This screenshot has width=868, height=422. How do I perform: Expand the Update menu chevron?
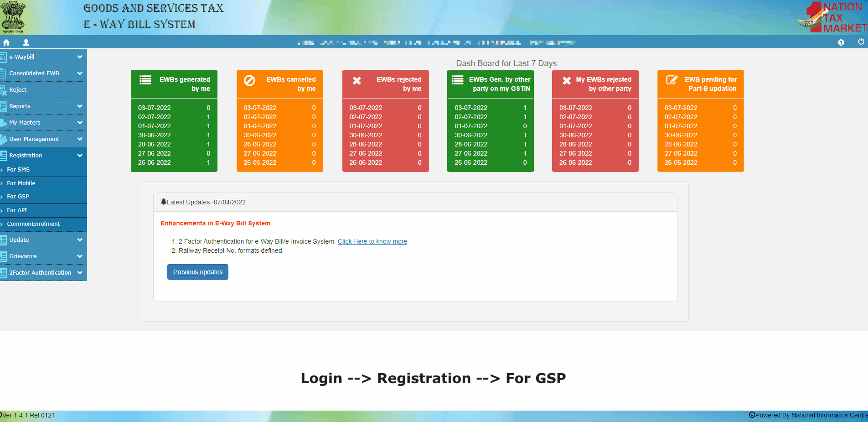tap(80, 240)
